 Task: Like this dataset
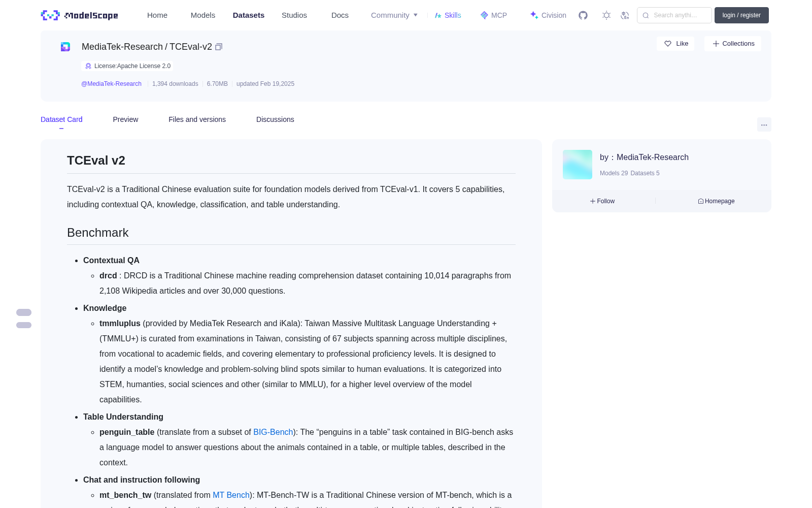point(676,44)
